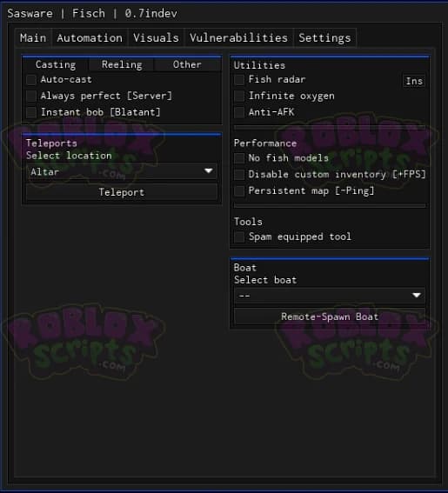448x493 pixels.
Task: Enable Instant bob [Blatant] checkbox
Action: pos(31,112)
